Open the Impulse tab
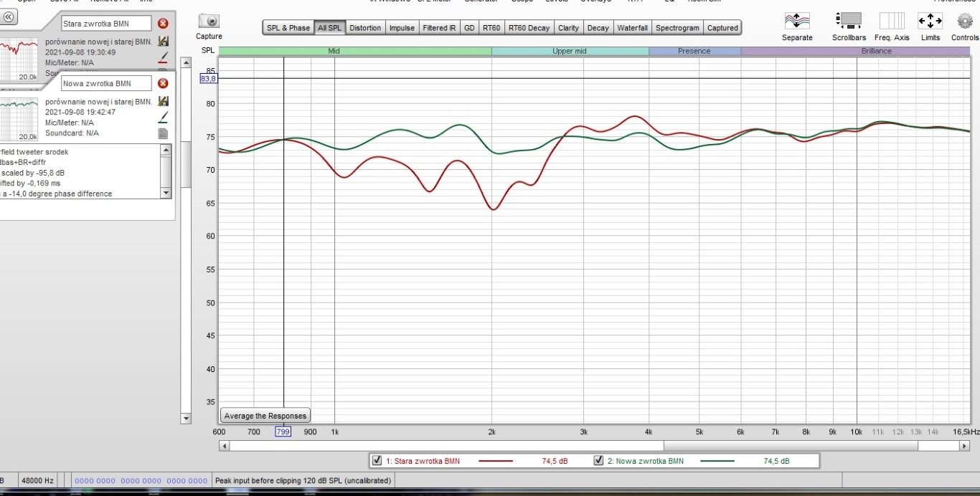 402,28
